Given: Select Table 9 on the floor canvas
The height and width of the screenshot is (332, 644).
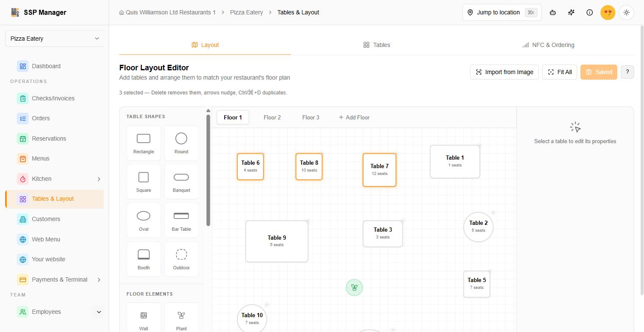Looking at the screenshot, I should (277, 241).
